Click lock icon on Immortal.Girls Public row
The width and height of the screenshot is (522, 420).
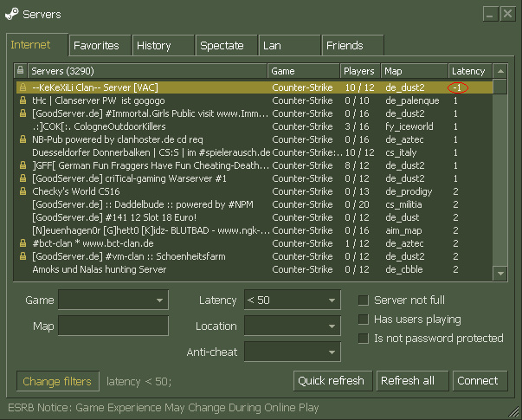pos(23,113)
